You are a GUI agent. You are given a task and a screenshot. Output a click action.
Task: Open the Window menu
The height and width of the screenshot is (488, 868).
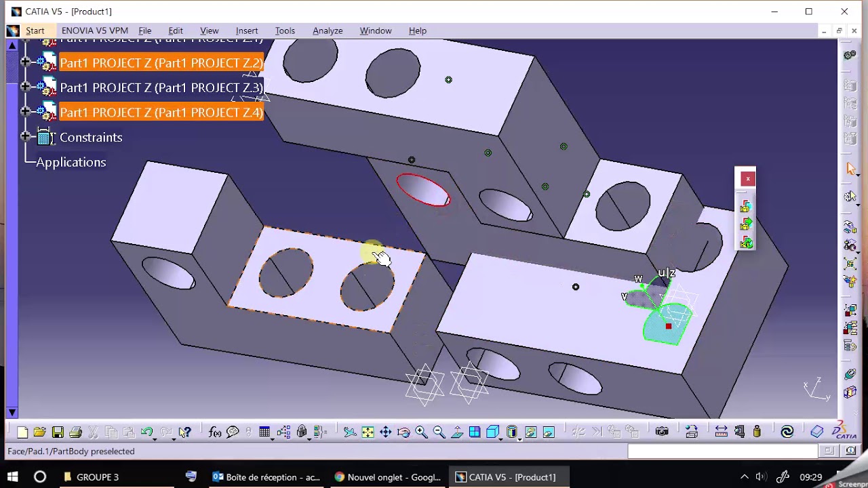pos(376,30)
